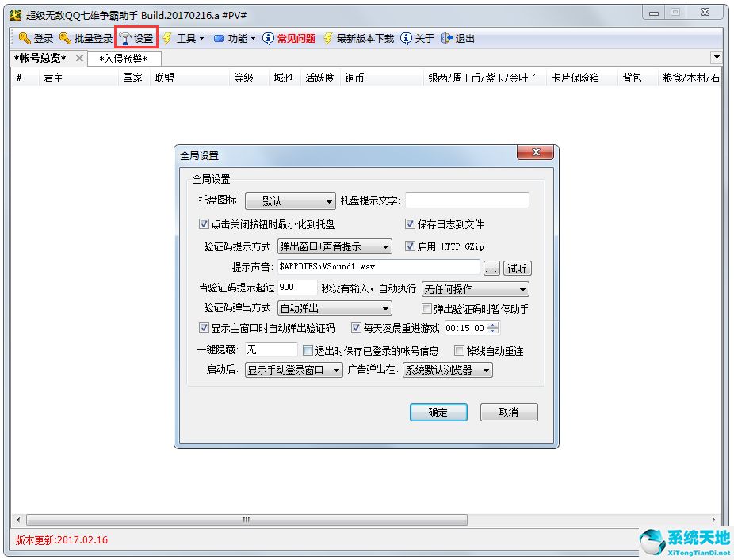The height and width of the screenshot is (560, 734).
Task: Toggle 每天凌晨重进游戏 checkbox
Action: click(x=356, y=327)
